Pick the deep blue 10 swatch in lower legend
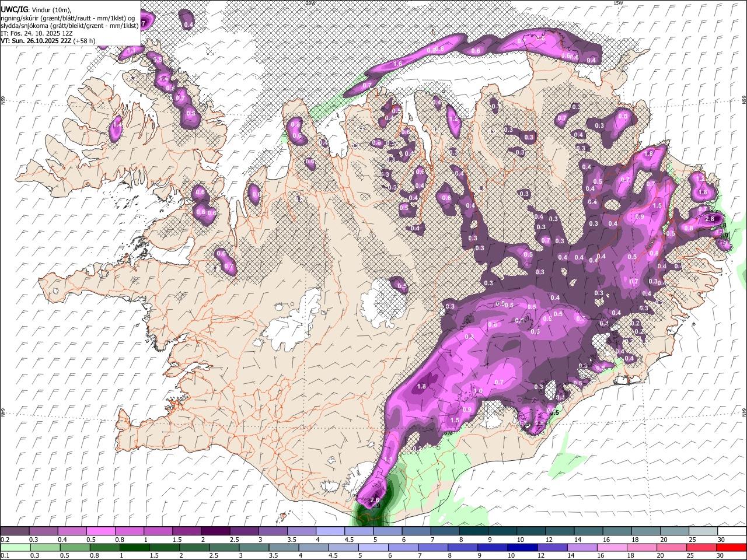This screenshot has width=747, height=560. [521, 547]
